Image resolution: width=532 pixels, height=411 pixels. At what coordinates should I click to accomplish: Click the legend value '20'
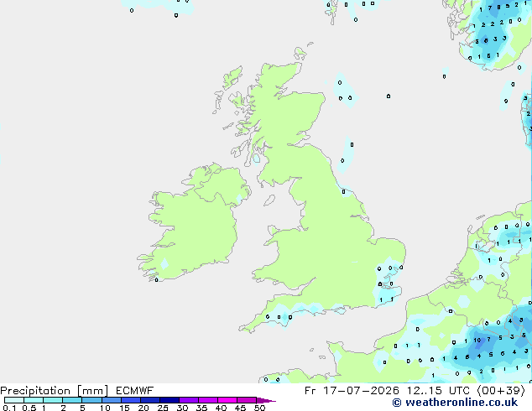coord(143,408)
